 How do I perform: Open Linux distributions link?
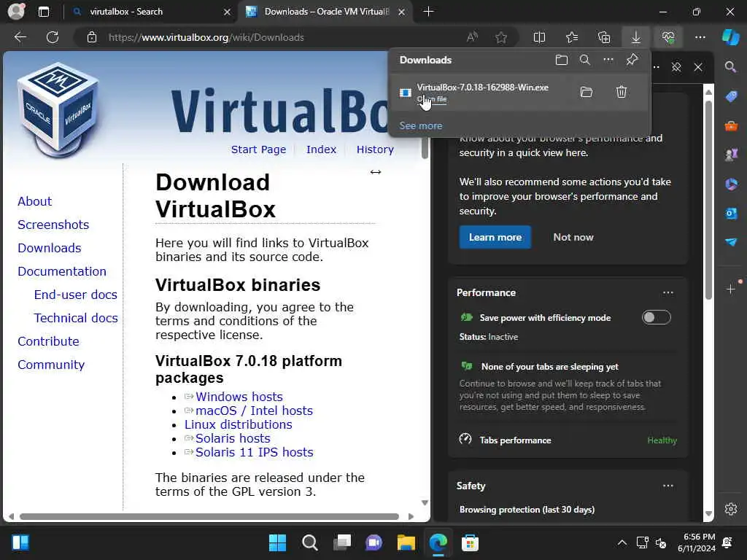(x=239, y=424)
